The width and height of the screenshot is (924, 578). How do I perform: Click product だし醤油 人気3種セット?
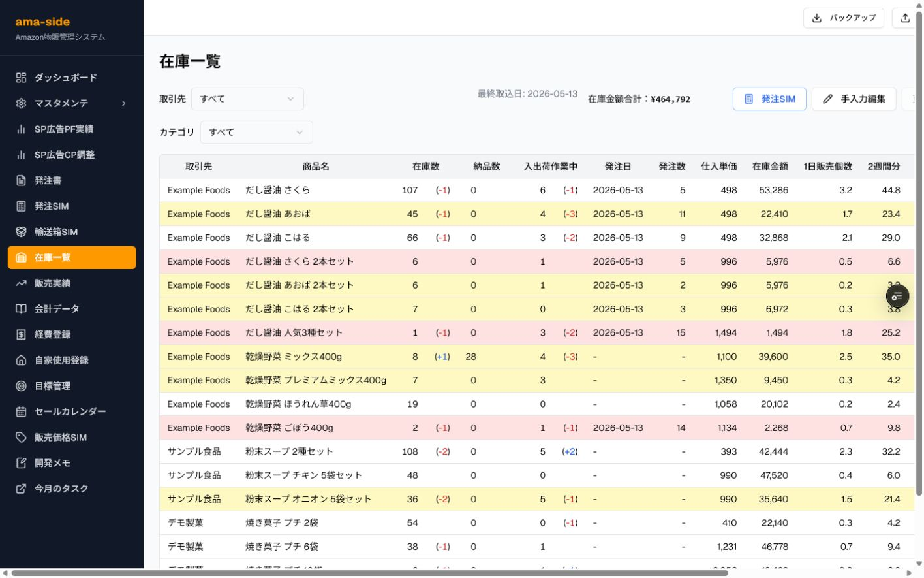click(x=294, y=333)
